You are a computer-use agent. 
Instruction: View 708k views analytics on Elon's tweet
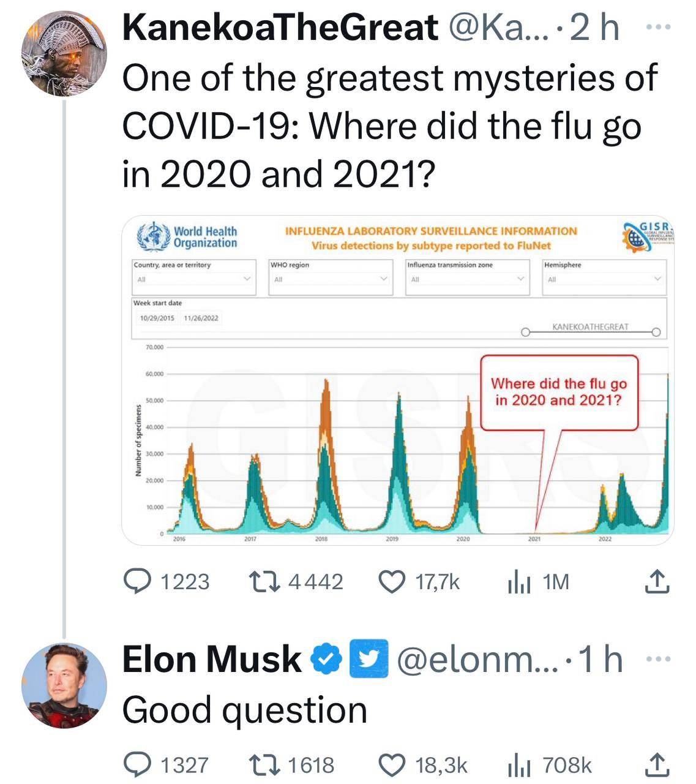pyautogui.click(x=518, y=765)
